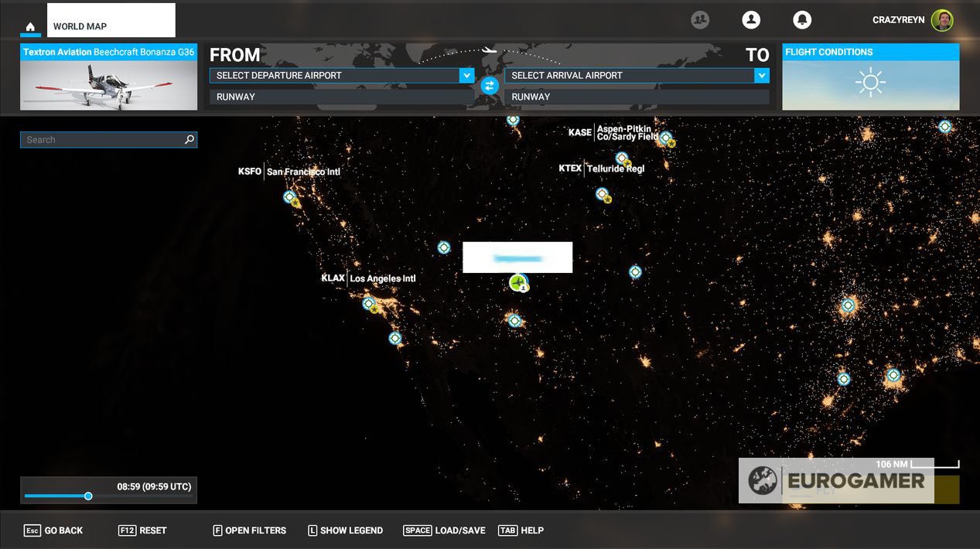This screenshot has width=980, height=549.
Task: Click the search magnifier icon
Action: click(x=189, y=140)
